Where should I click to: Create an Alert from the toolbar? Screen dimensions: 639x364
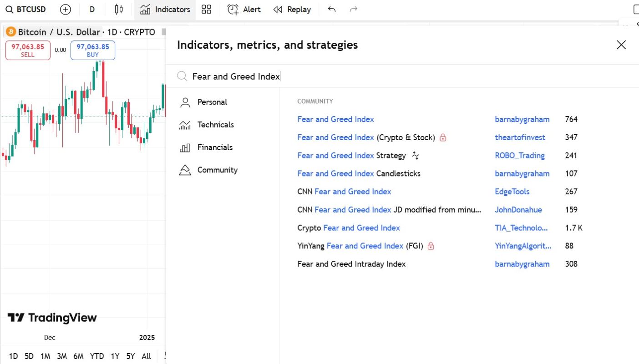coord(244,9)
